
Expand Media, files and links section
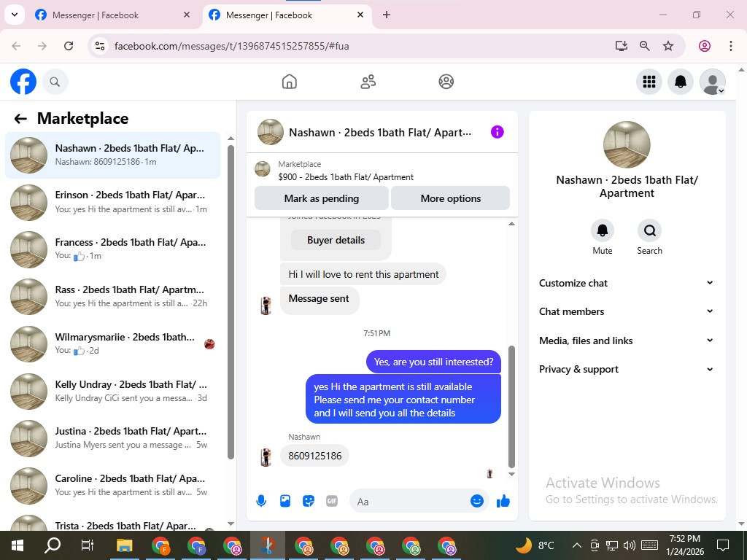pos(627,341)
